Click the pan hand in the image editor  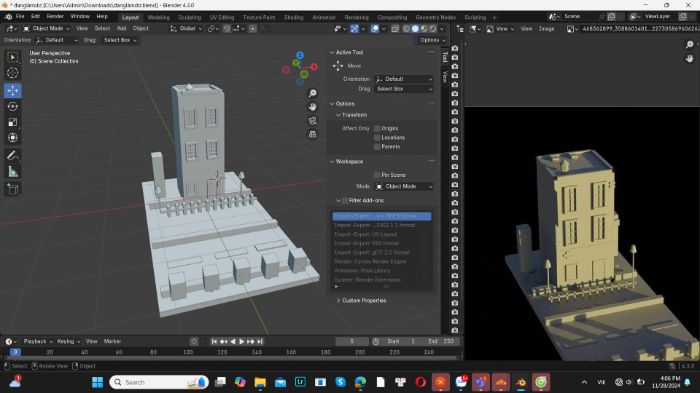click(689, 59)
